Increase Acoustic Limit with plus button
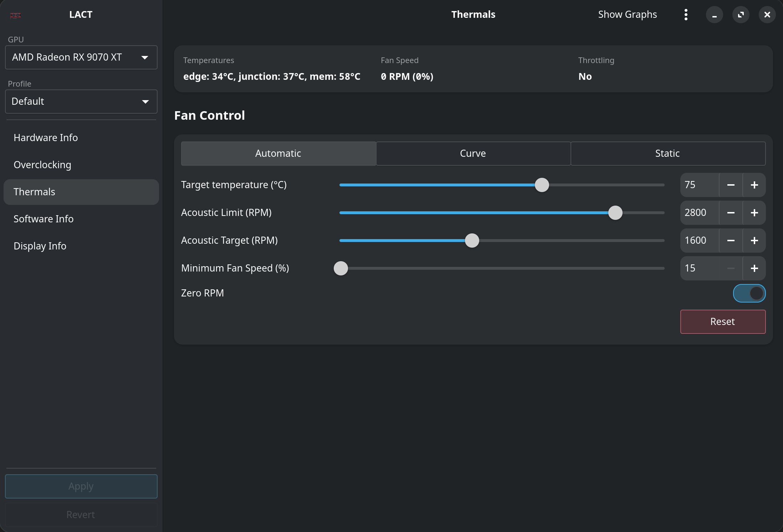 point(754,213)
